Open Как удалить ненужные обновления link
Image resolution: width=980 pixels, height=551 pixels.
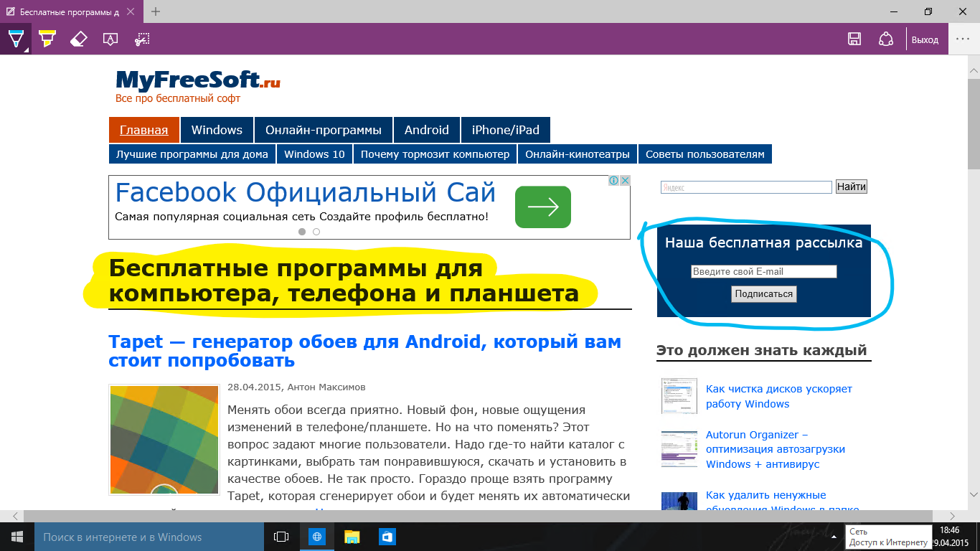click(x=782, y=502)
